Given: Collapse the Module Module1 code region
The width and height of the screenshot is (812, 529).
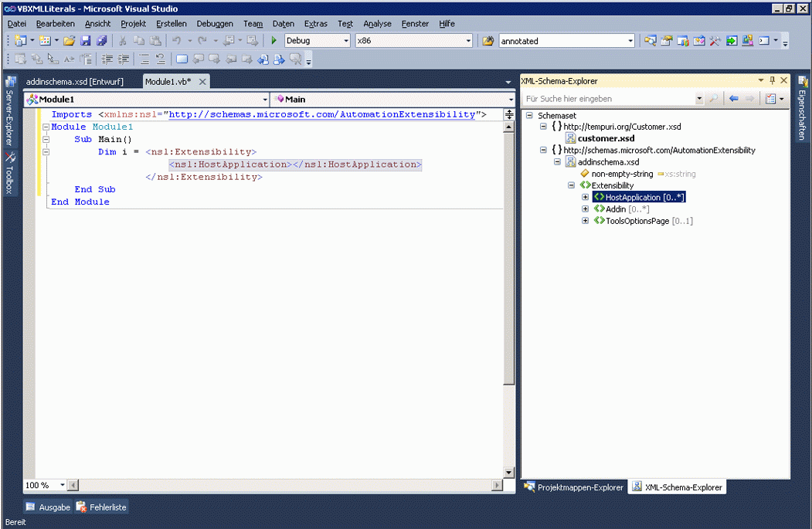Looking at the screenshot, I should (46, 127).
